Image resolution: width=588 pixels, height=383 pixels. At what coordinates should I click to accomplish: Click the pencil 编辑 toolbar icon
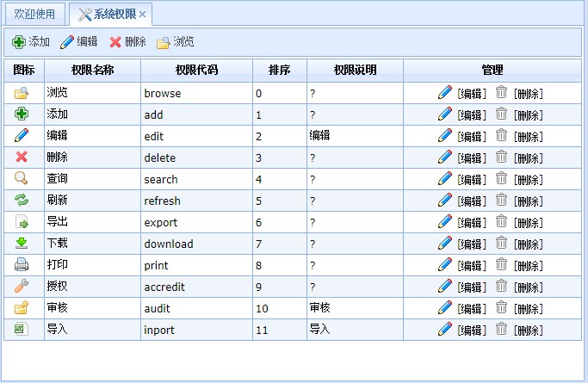click(67, 42)
